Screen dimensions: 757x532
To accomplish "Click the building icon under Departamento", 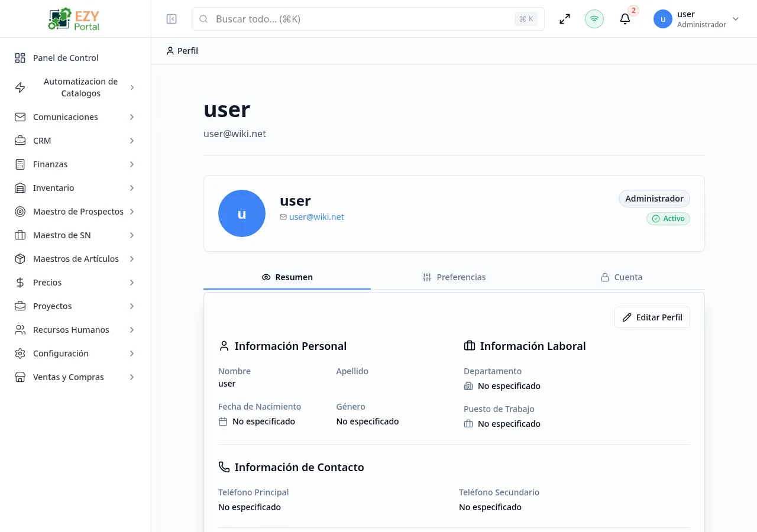I will (x=468, y=386).
